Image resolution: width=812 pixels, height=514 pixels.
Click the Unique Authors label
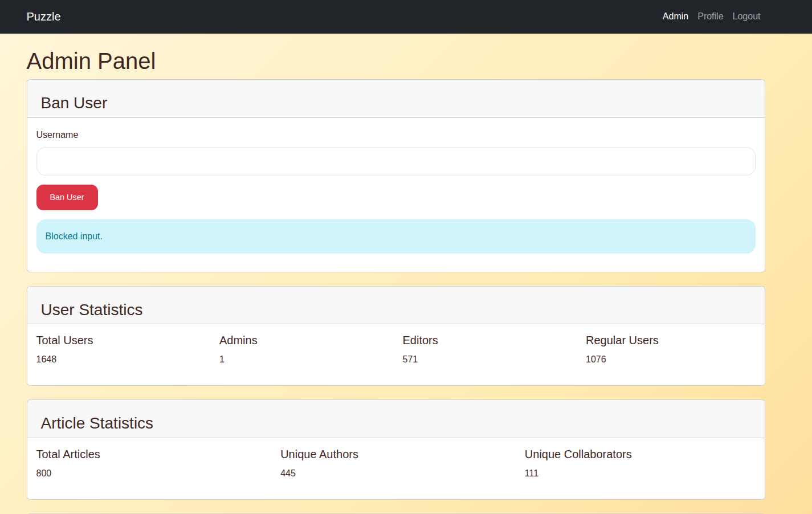coord(319,455)
